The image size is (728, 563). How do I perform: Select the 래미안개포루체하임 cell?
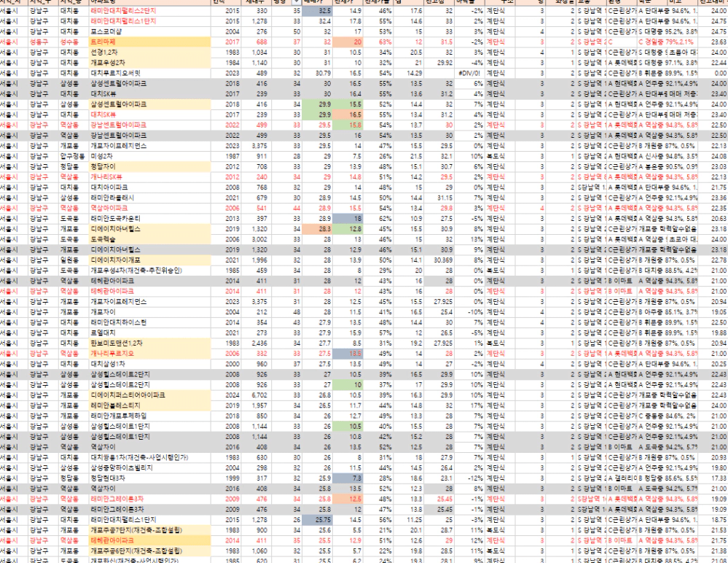click(x=150, y=416)
